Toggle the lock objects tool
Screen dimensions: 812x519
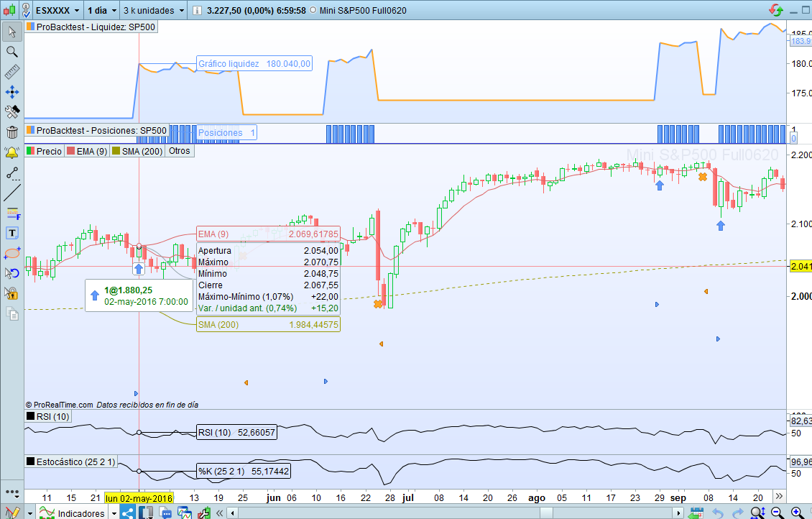(x=12, y=294)
